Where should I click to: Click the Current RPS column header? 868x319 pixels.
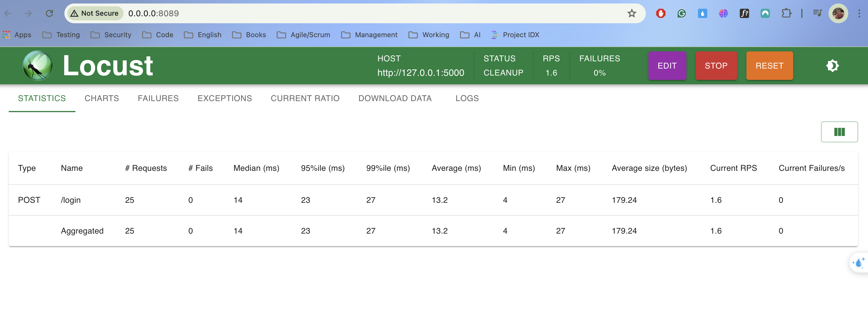733,168
